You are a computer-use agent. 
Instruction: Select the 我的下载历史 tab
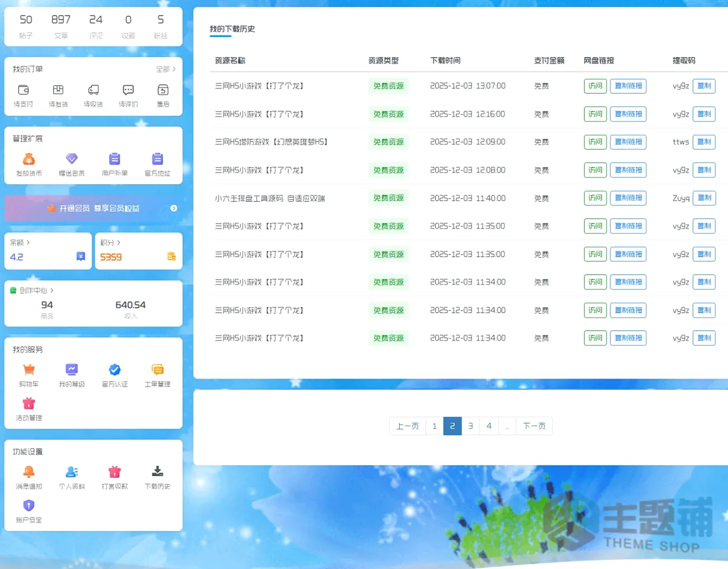(232, 29)
